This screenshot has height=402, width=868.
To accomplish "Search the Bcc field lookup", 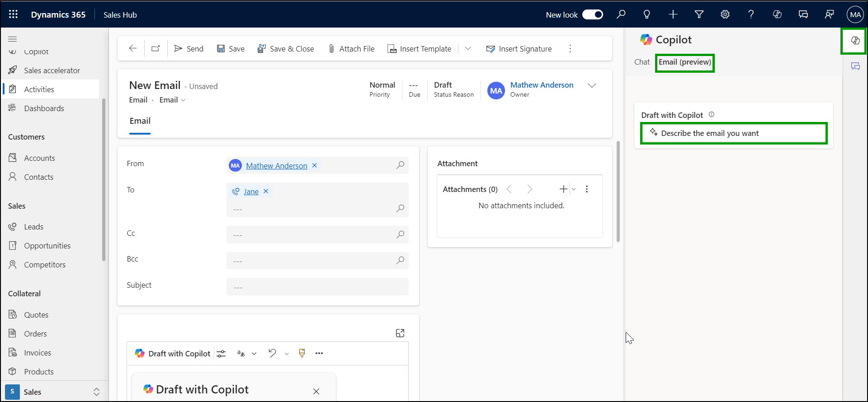I will pos(400,260).
